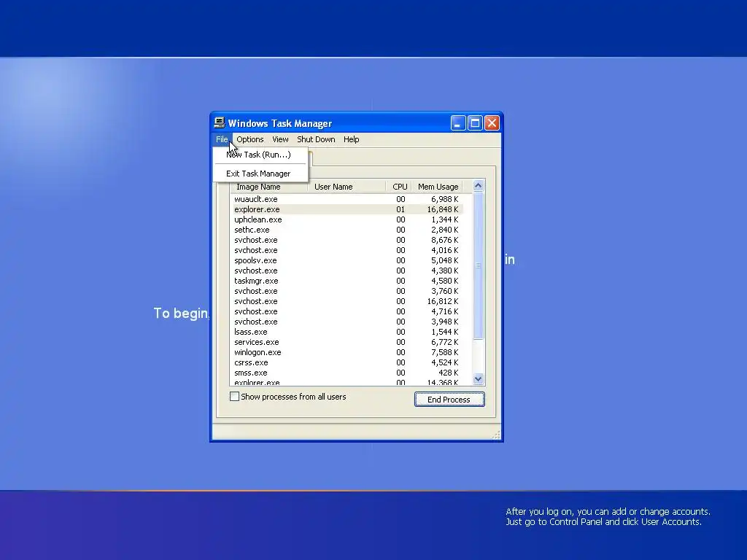
Task: Click the 7,588 K memory value
Action: coord(444,352)
